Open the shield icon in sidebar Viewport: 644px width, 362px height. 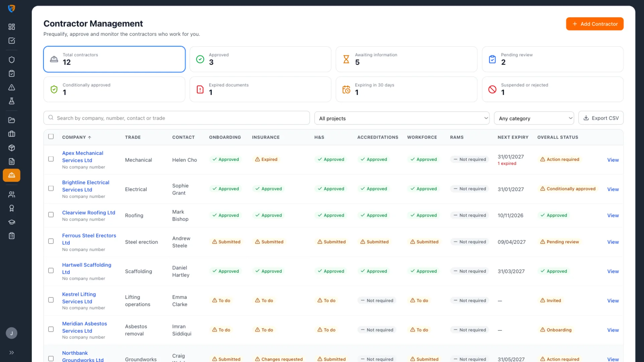coord(12,60)
